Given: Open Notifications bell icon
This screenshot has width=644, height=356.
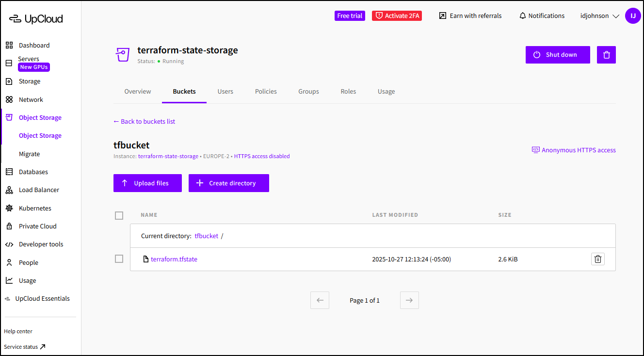Looking at the screenshot, I should pos(522,16).
